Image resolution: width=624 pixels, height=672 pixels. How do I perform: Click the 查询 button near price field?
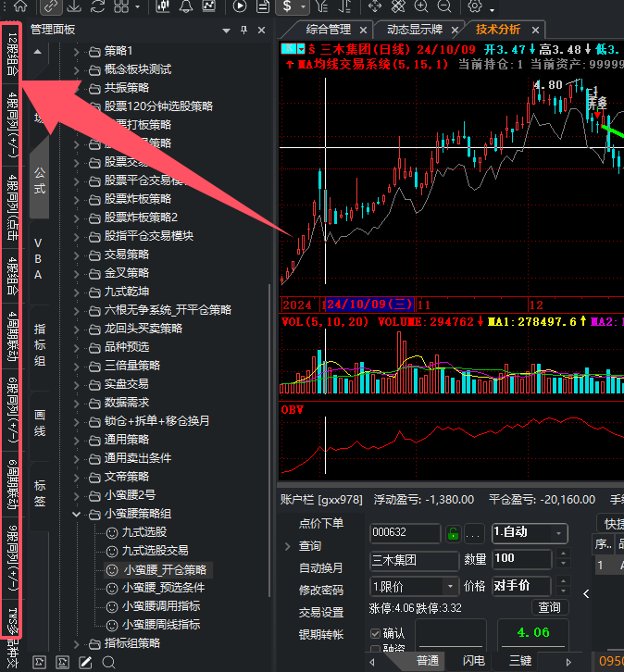pos(550,607)
